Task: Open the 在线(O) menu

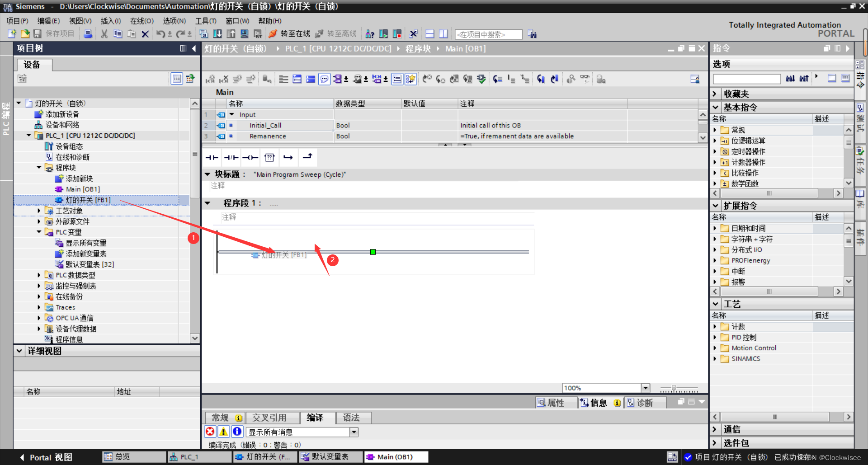Action: [142, 21]
